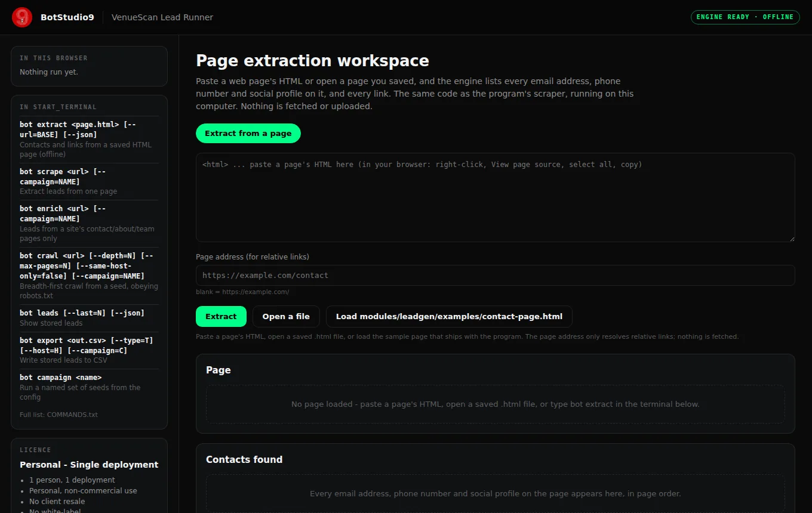Click the Open a file button
812x513 pixels.
click(x=286, y=317)
